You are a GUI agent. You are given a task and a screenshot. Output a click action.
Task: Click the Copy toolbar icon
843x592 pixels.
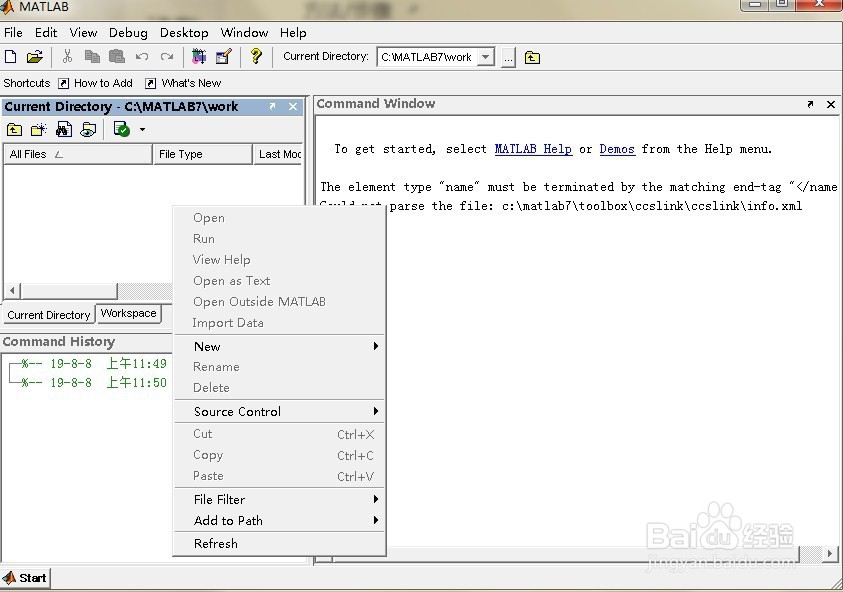[x=92, y=56]
